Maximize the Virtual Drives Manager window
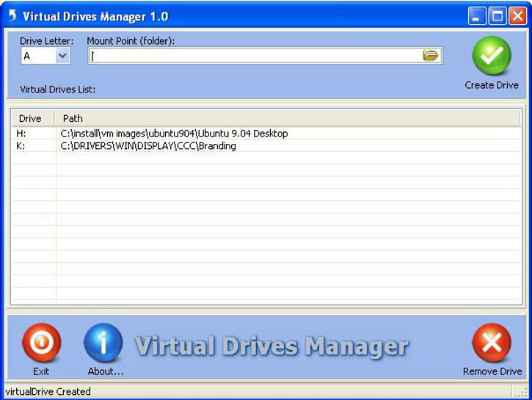 click(x=498, y=16)
